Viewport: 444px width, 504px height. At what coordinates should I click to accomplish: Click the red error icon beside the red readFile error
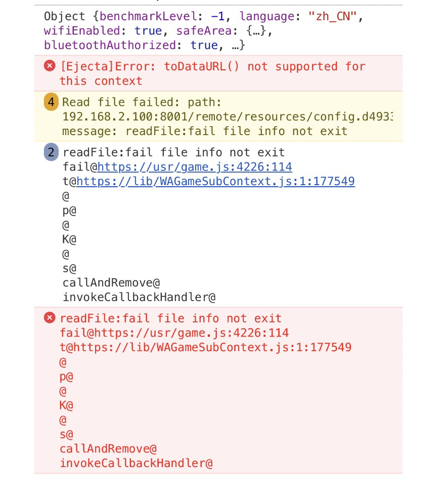(x=50, y=318)
